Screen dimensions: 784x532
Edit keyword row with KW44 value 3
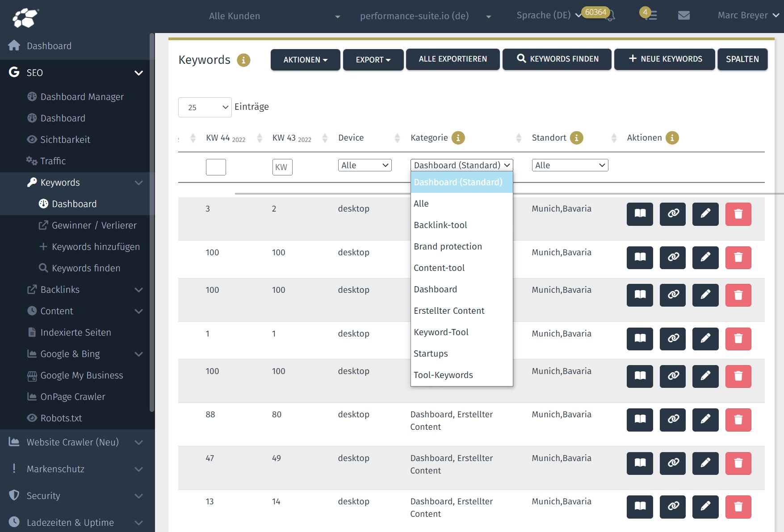(x=705, y=214)
